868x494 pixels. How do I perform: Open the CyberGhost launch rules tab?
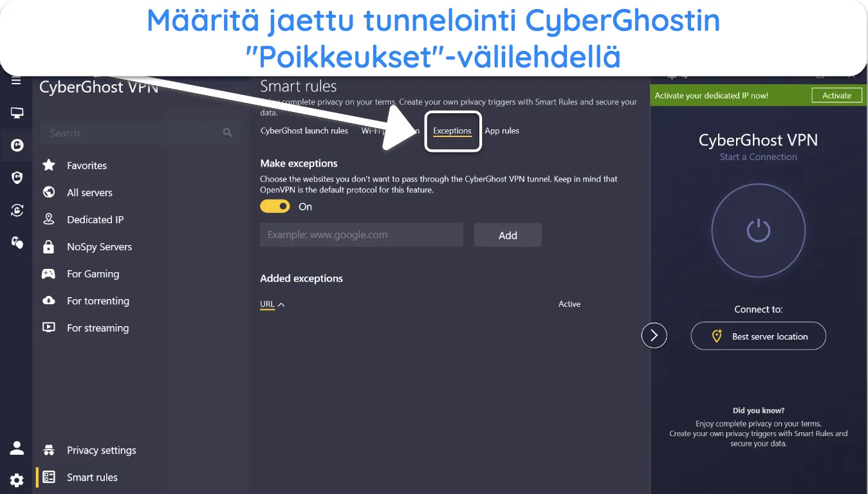click(x=304, y=131)
